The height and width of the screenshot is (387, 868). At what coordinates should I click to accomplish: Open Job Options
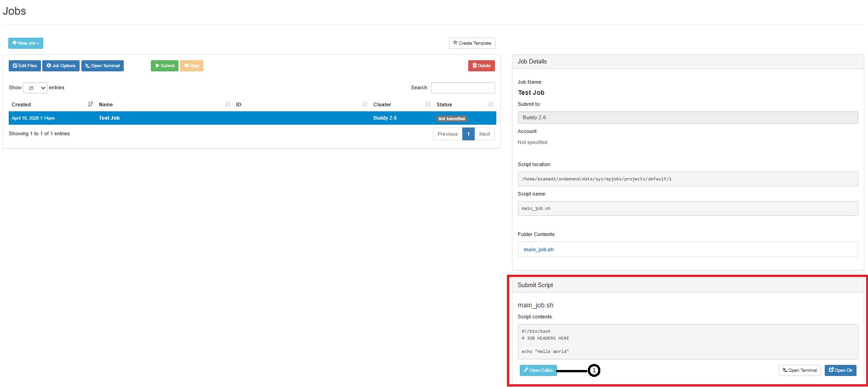(x=61, y=66)
